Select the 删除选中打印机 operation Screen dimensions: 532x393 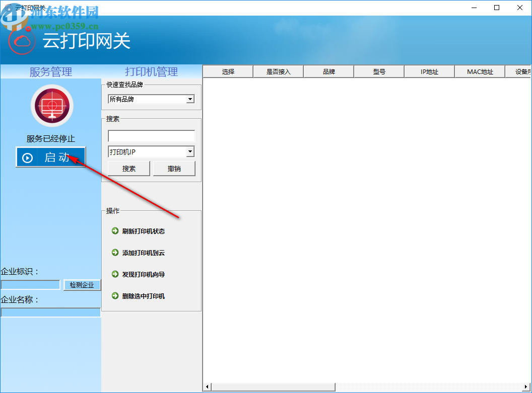pyautogui.click(x=144, y=296)
